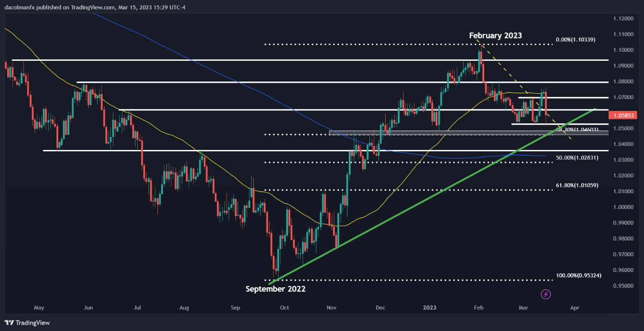This screenshot has height=331, width=644.
Task: Click the February 2023 annotation
Action: click(495, 35)
